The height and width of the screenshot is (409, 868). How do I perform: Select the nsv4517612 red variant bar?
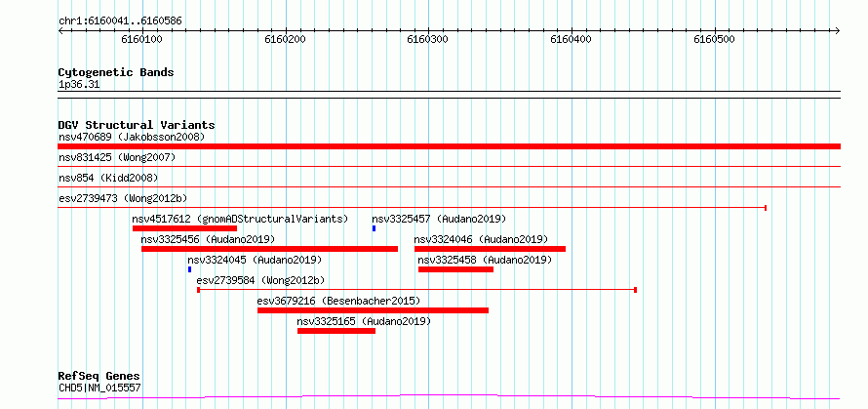185,228
